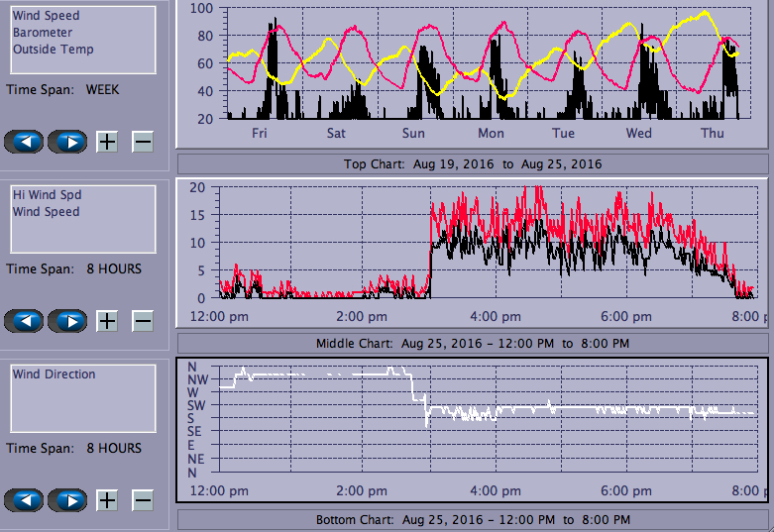
Task: Click the bottom chart's back arrow button
Action: (25, 500)
